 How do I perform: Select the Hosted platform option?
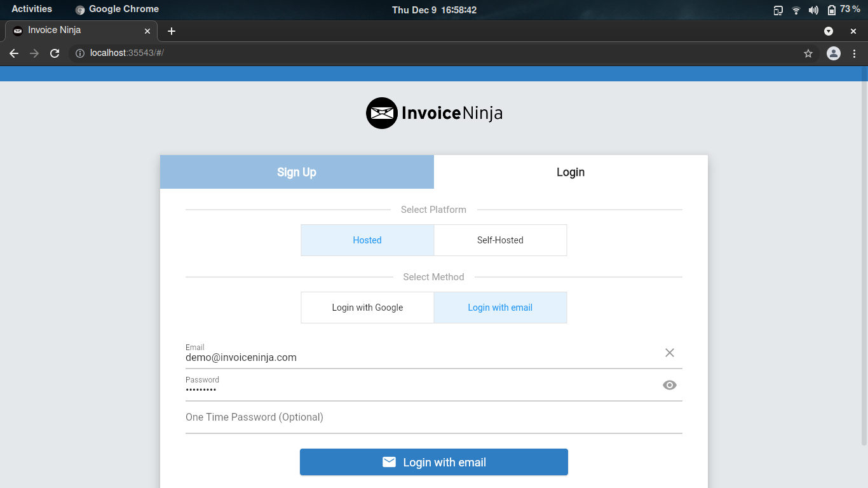point(367,240)
